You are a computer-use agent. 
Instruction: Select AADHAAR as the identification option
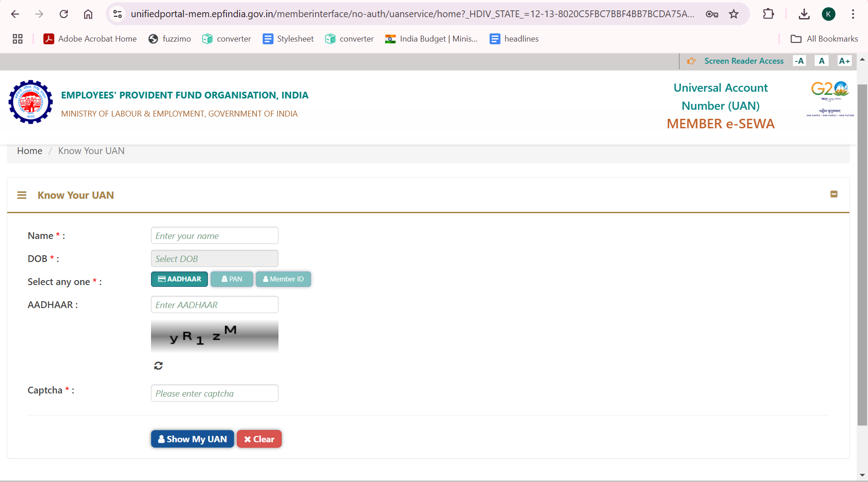pos(179,279)
